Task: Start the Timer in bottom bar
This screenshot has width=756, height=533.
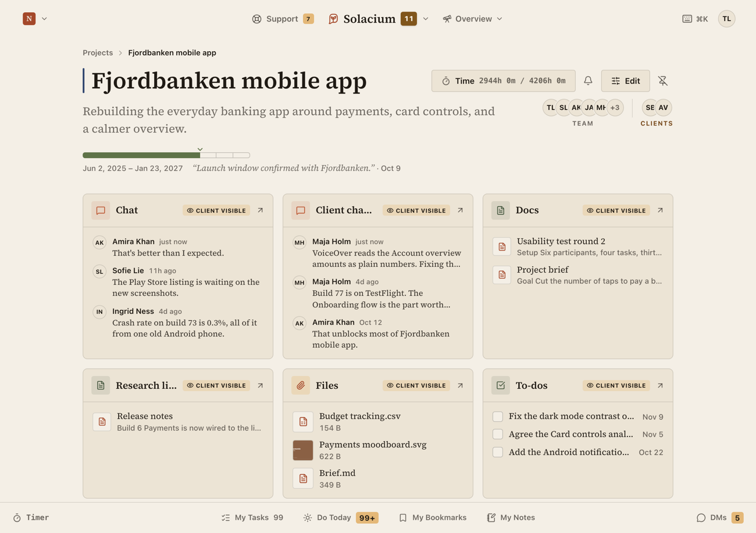Action: pyautogui.click(x=31, y=517)
